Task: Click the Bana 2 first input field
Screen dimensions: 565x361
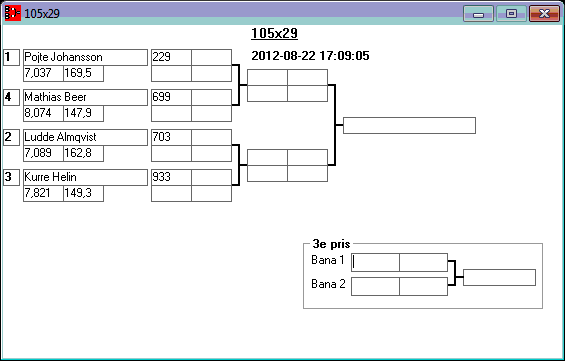Action: tap(375, 286)
